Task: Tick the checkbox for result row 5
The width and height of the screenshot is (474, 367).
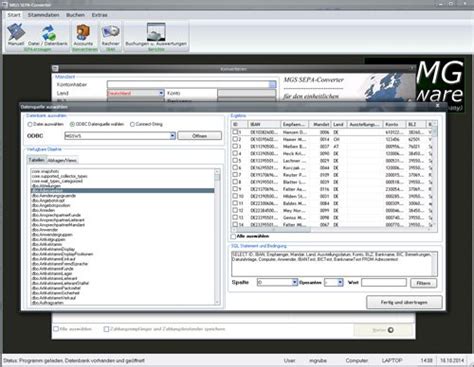Action: [x=235, y=160]
